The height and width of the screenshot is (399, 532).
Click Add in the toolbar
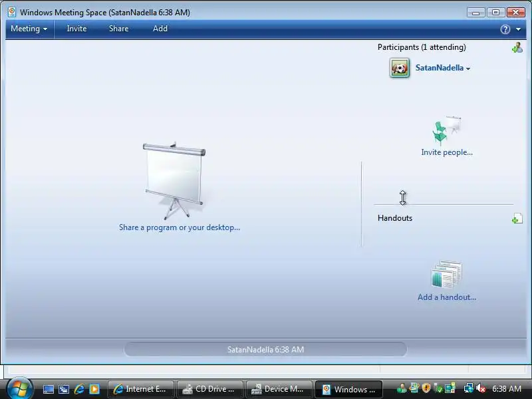coord(160,29)
